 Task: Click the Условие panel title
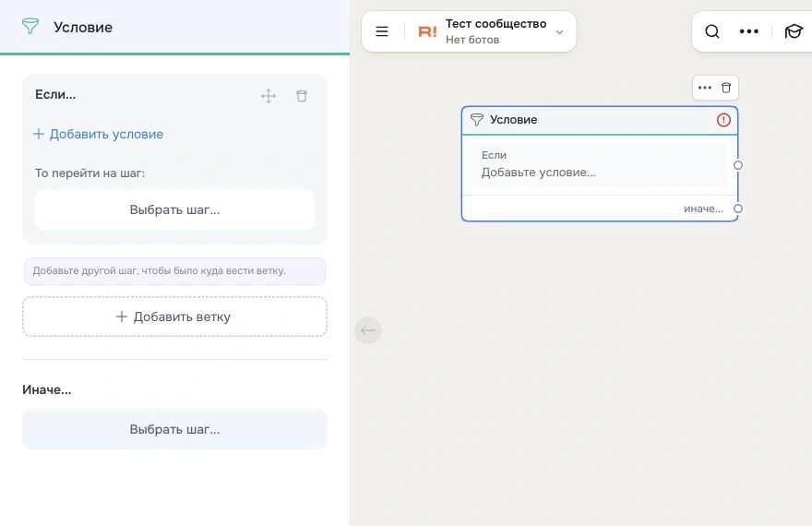point(83,27)
